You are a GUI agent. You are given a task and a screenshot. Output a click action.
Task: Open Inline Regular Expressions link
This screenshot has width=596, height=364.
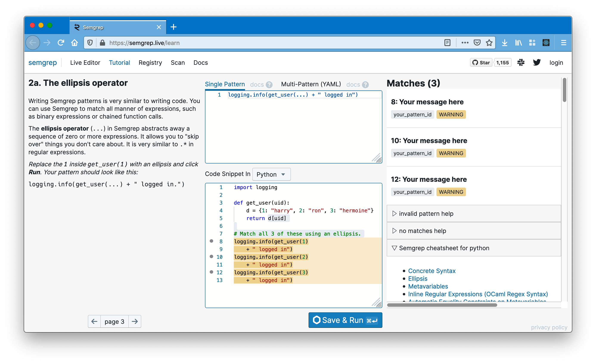point(478,294)
